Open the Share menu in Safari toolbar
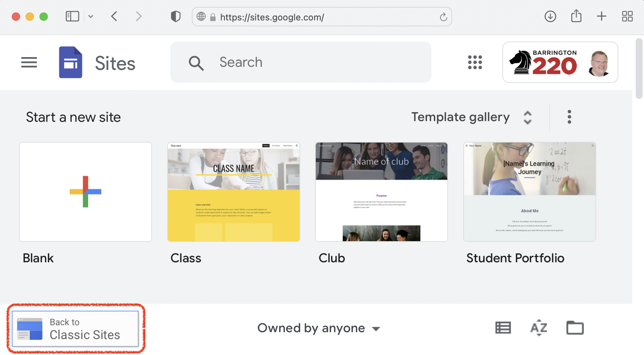644x355 pixels. coord(576,16)
